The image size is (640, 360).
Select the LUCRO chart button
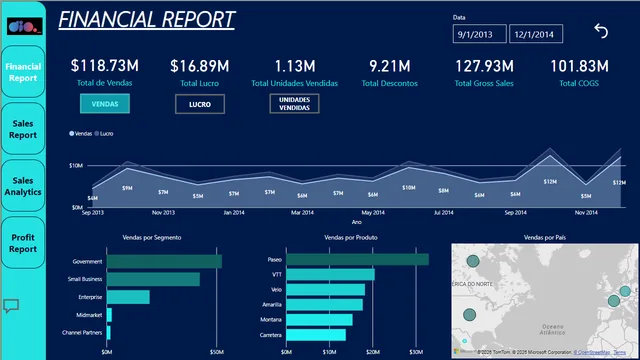(200, 104)
